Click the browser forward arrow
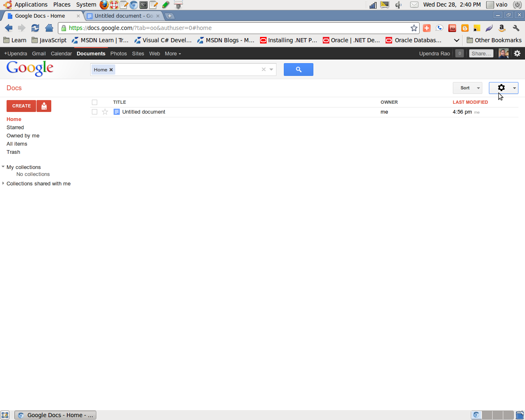Viewport: 525px width, 420px height. tap(22, 28)
